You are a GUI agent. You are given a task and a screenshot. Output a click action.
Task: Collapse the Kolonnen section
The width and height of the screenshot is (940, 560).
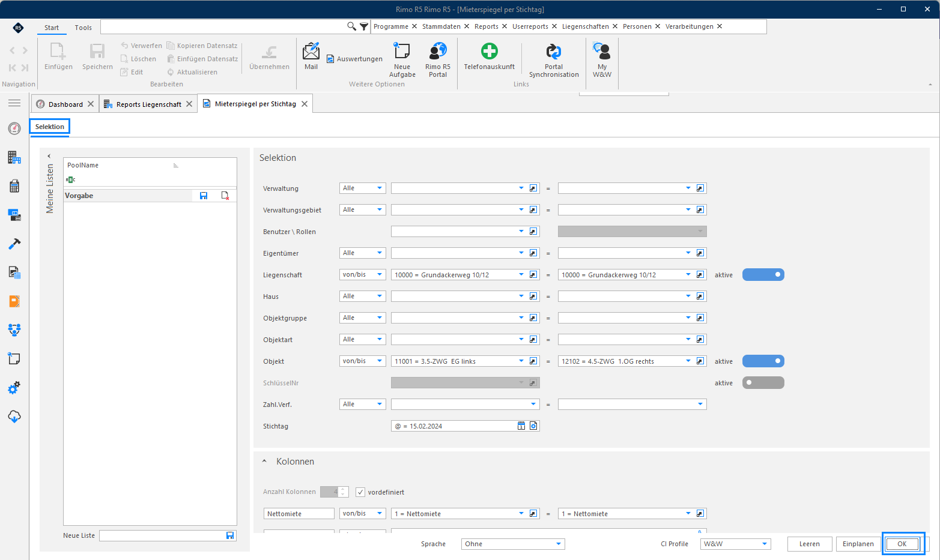(x=264, y=462)
